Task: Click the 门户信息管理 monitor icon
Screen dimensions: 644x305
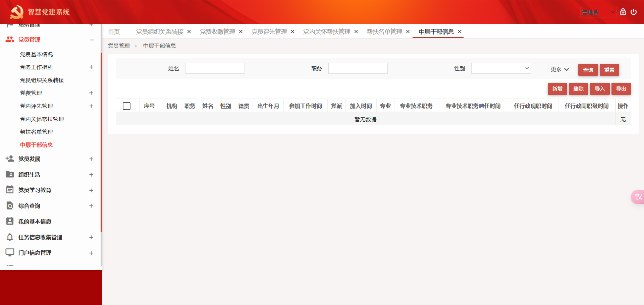Action: coord(10,253)
